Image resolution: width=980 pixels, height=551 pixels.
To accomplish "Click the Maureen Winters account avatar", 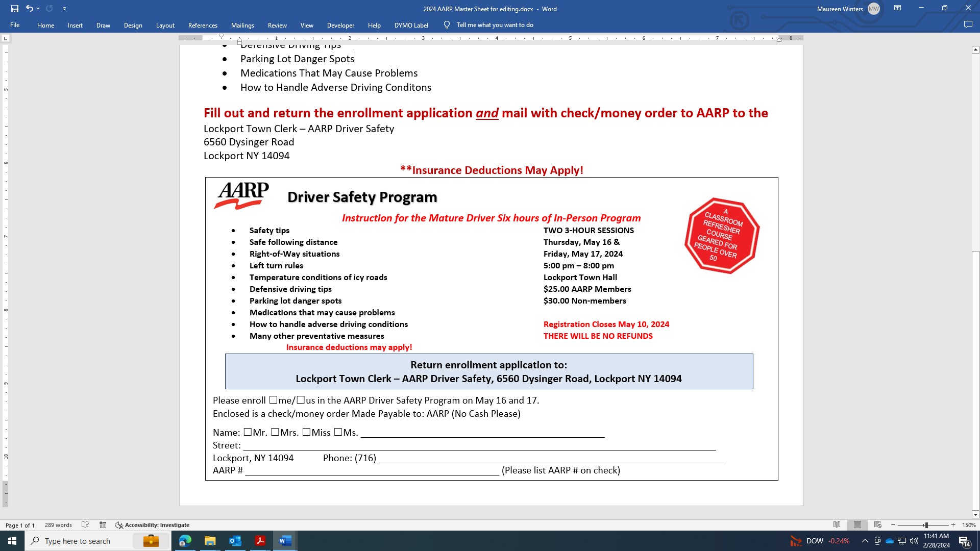I will point(874,9).
